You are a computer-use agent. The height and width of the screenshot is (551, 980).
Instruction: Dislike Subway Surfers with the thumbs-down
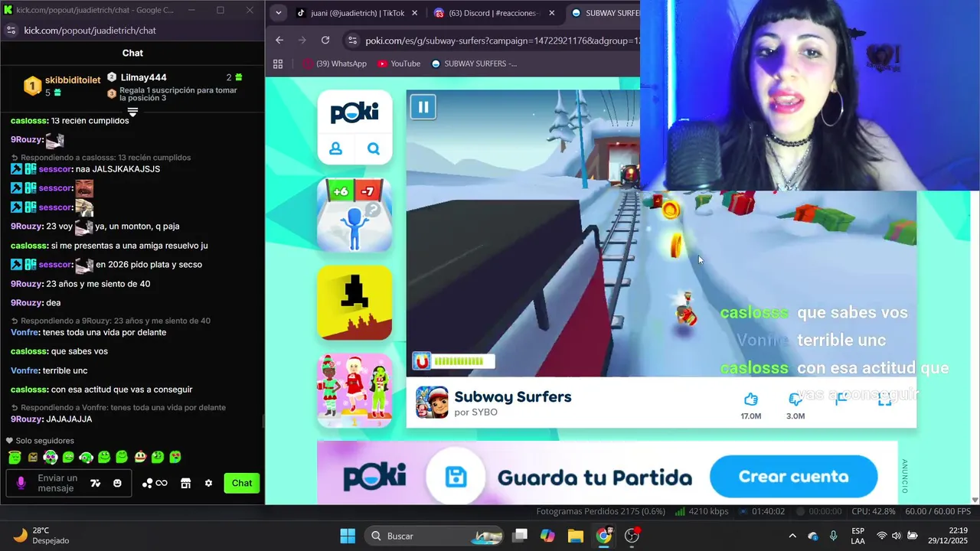click(x=795, y=399)
